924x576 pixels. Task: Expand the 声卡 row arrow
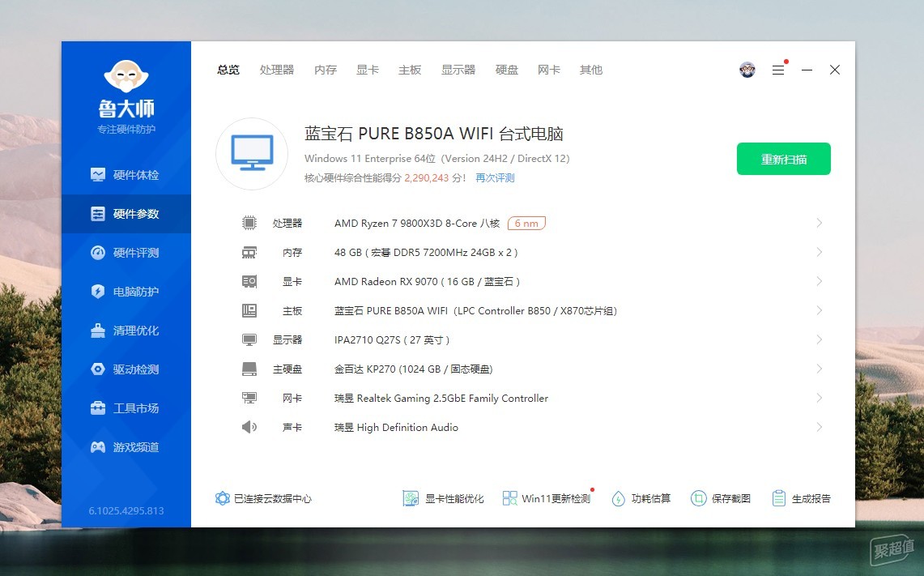point(819,427)
